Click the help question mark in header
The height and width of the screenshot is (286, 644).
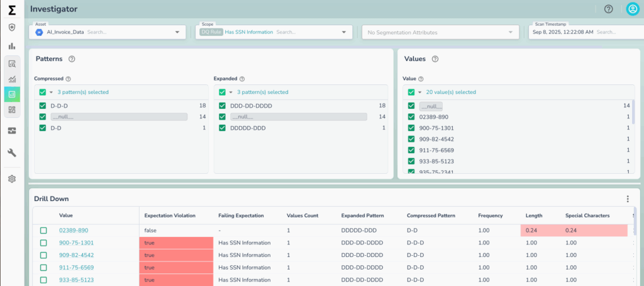click(608, 9)
